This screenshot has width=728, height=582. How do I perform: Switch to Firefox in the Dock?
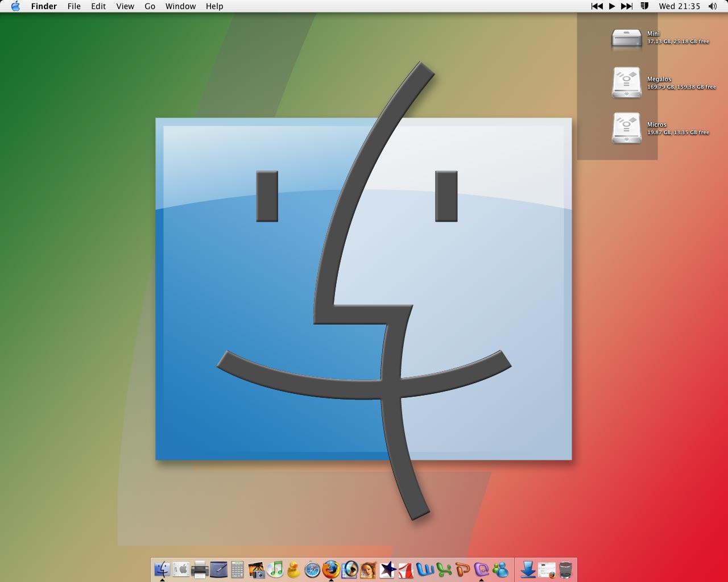pyautogui.click(x=331, y=569)
